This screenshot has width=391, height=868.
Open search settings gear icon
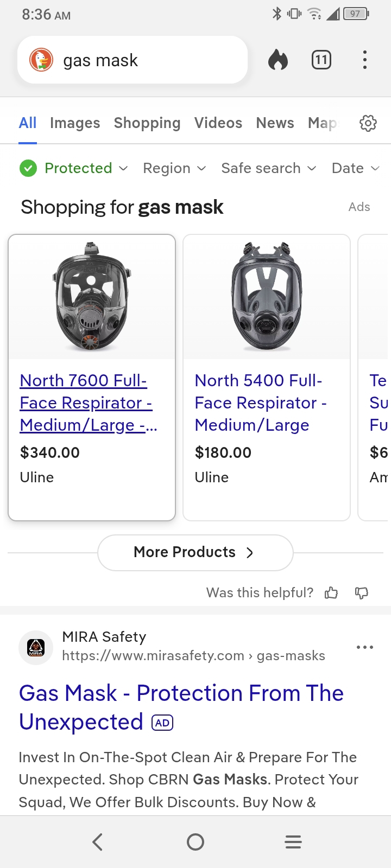pos(368,124)
